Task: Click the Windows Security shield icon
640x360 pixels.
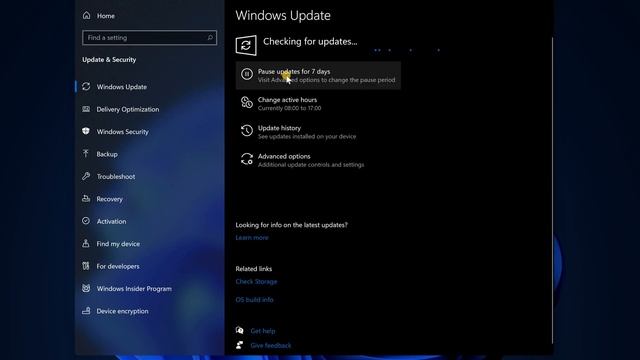Action: pos(86,131)
